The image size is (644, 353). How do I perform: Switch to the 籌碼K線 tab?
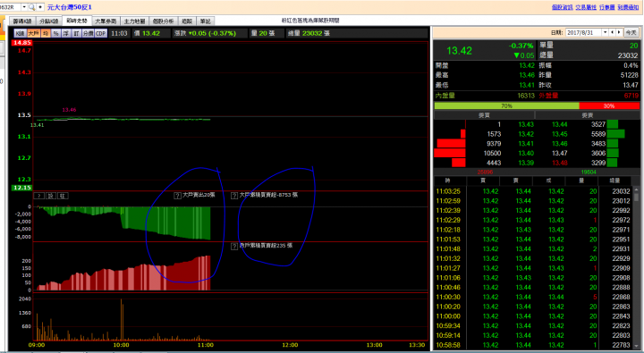pyautogui.click(x=22, y=21)
